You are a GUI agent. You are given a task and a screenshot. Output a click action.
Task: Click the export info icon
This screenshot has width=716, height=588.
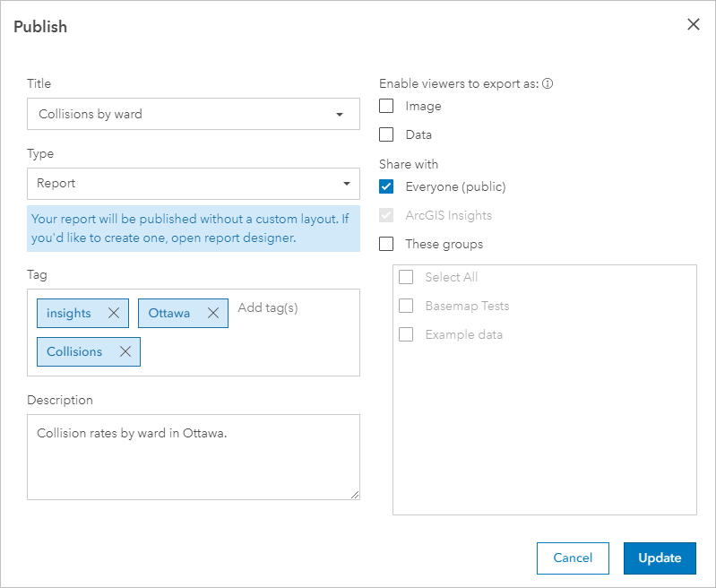[x=548, y=84]
